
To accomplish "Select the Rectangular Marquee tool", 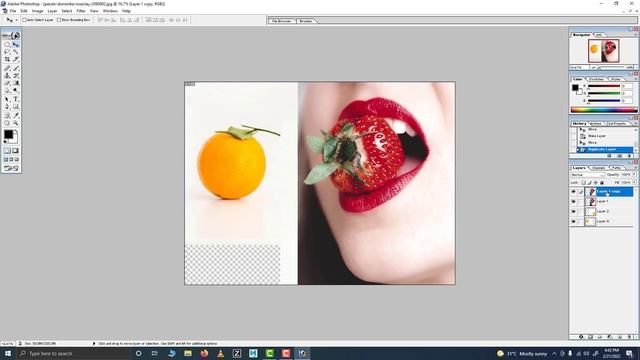I will [7, 44].
